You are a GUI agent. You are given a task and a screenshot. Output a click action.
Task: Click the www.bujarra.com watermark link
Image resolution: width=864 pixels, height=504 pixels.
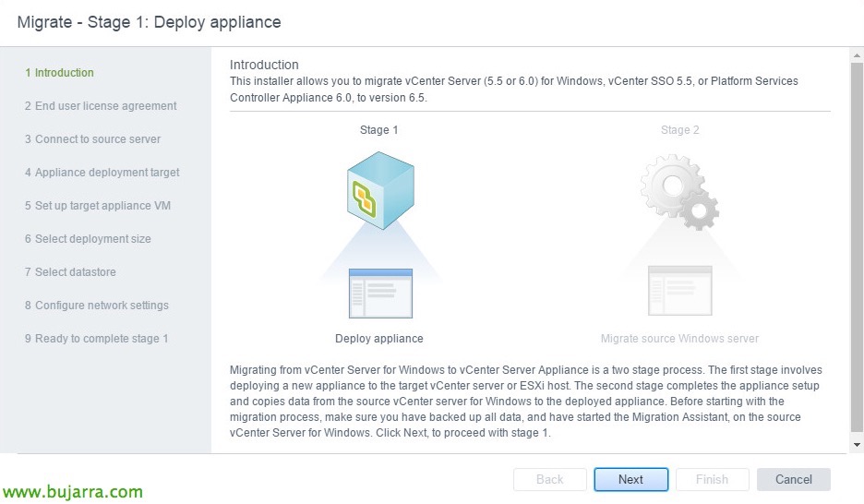[72, 492]
